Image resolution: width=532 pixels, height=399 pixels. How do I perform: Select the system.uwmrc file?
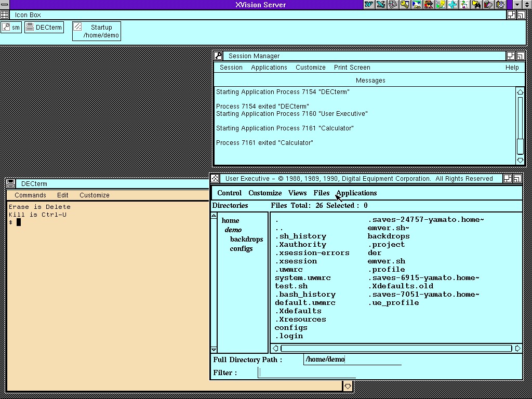click(x=303, y=278)
